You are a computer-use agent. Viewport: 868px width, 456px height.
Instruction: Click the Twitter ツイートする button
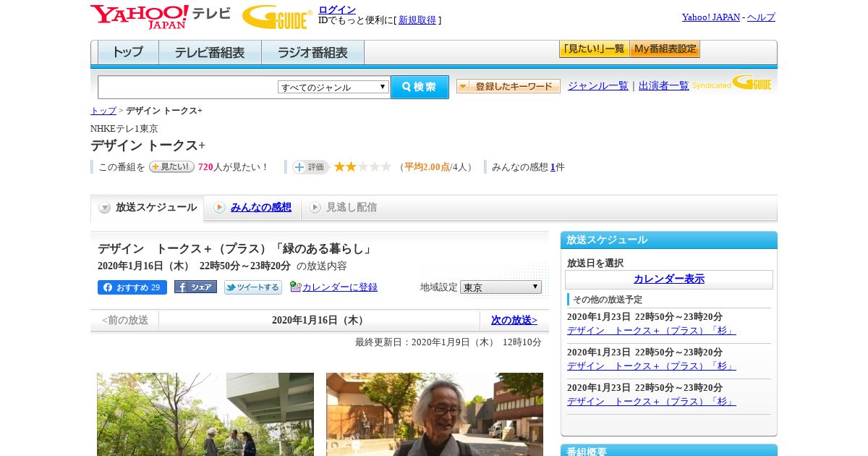coord(253,287)
